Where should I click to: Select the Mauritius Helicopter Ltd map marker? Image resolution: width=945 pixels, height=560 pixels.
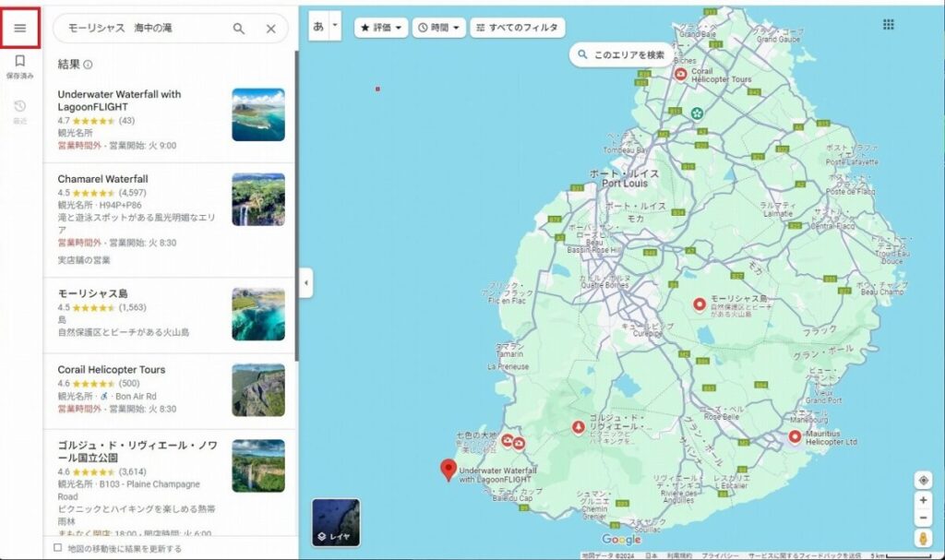(795, 437)
